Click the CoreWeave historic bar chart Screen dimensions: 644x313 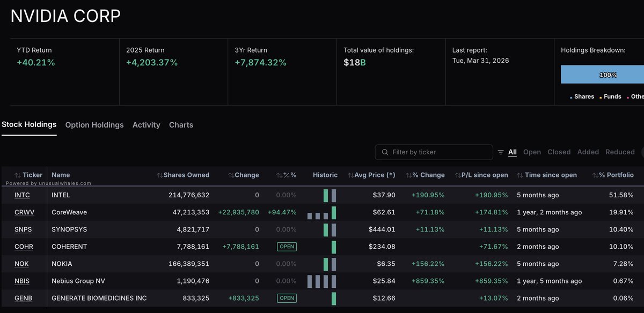pyautogui.click(x=321, y=213)
